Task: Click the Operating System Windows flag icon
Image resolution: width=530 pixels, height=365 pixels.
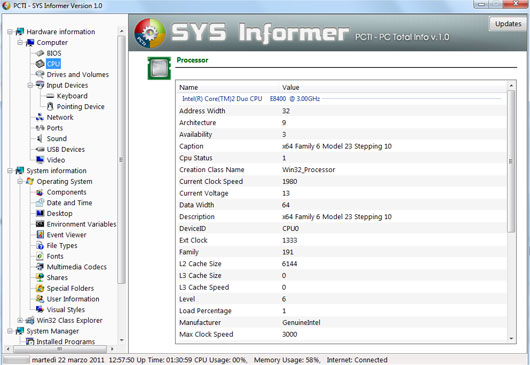Action: click(30, 181)
